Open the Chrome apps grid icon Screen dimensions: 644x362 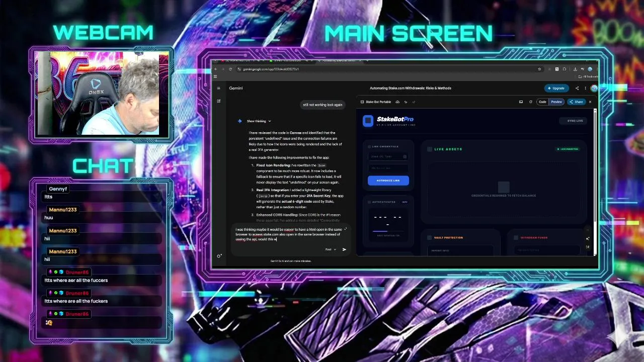point(215,76)
